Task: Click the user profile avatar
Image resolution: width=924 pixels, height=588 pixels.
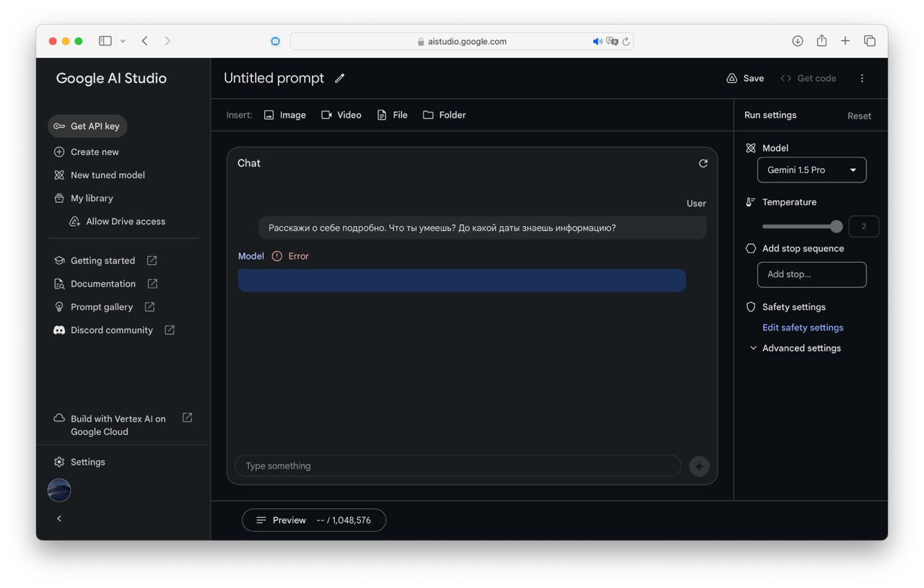Action: point(59,490)
